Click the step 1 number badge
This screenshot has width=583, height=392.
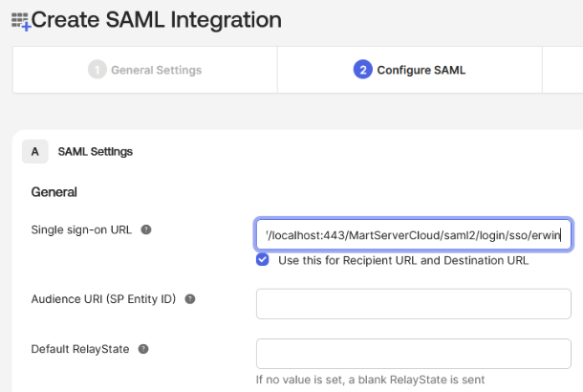97,70
